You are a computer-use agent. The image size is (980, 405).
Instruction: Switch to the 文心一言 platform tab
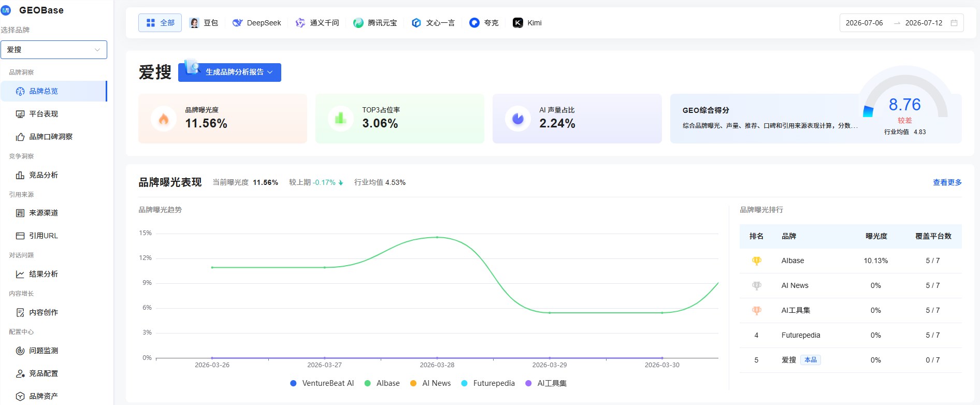[x=433, y=23]
